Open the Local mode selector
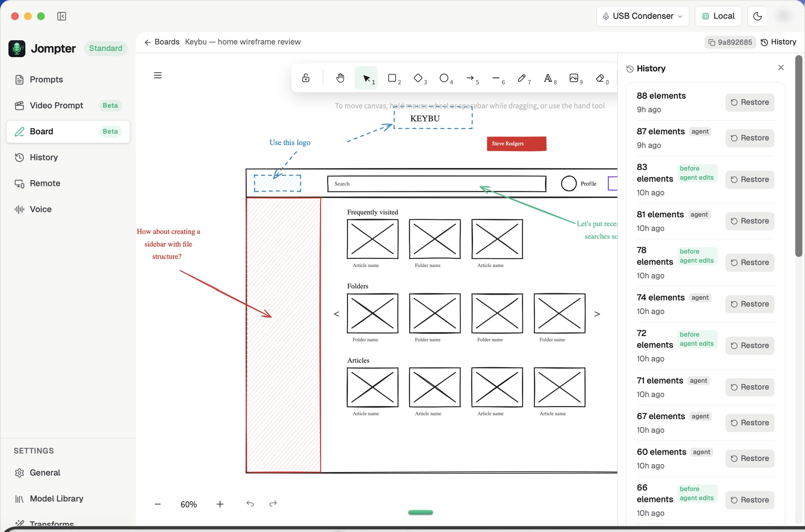 click(718, 16)
